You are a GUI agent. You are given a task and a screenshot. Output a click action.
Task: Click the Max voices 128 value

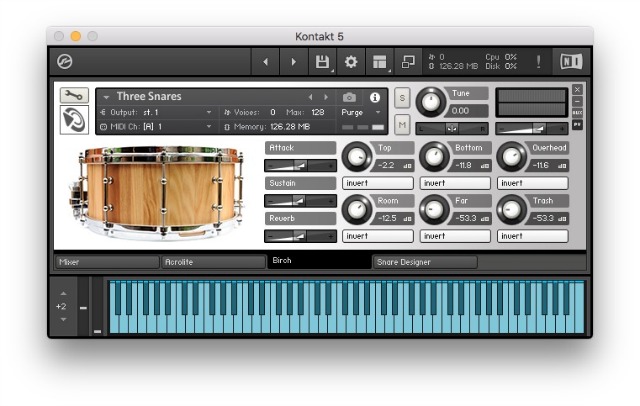[x=318, y=112]
